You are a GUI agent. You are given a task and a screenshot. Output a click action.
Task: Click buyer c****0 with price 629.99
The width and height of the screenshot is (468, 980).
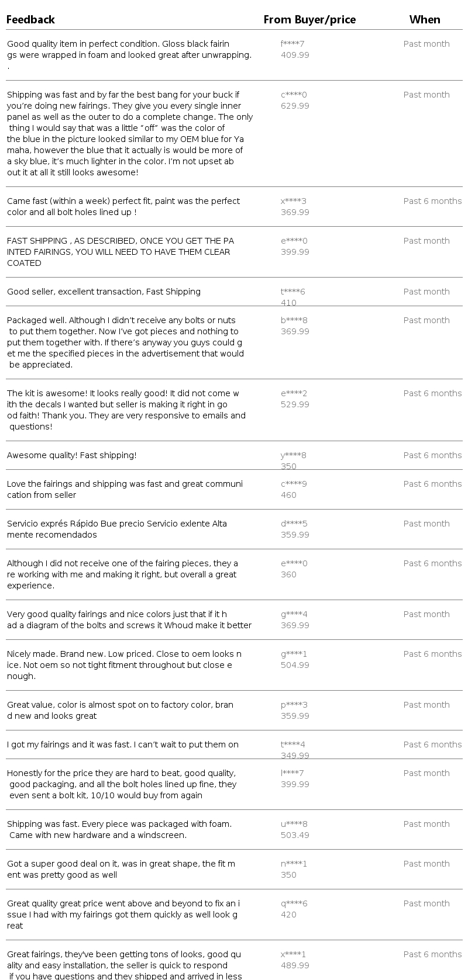294,95
